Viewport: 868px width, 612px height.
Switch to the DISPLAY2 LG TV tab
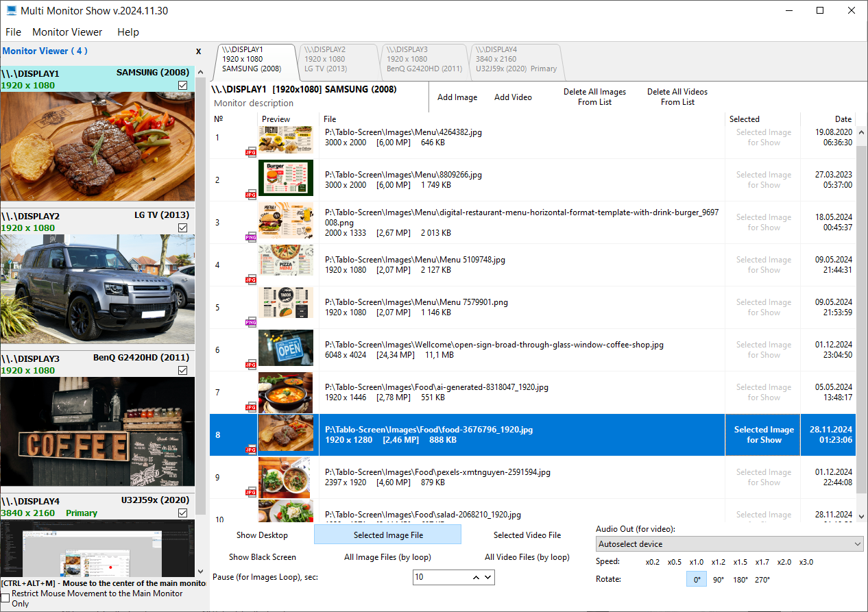(336, 59)
